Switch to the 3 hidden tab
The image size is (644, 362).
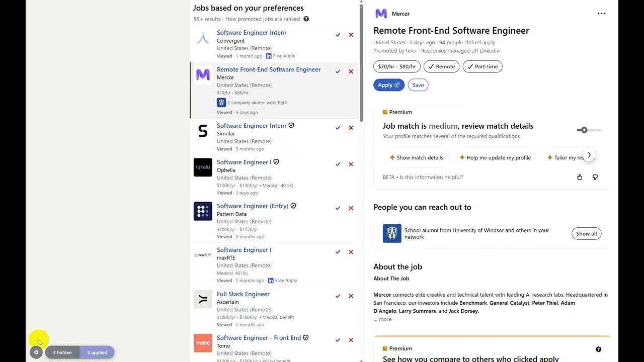click(62, 352)
